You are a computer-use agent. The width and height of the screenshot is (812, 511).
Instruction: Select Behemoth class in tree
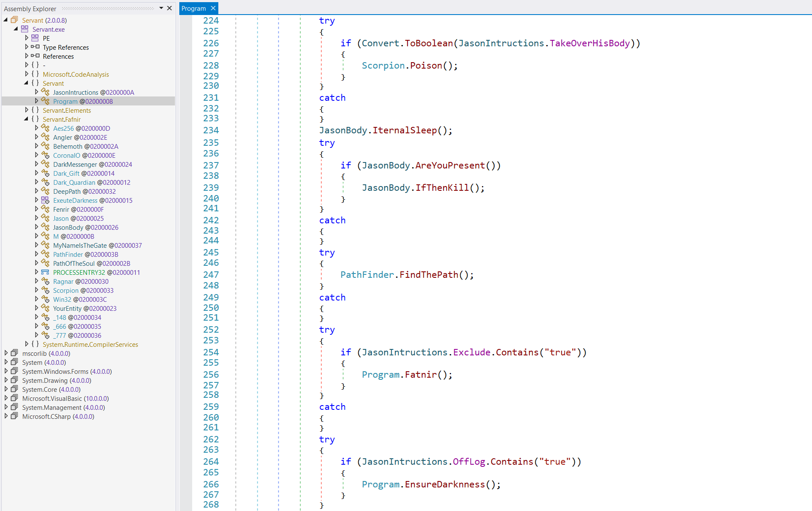point(85,146)
